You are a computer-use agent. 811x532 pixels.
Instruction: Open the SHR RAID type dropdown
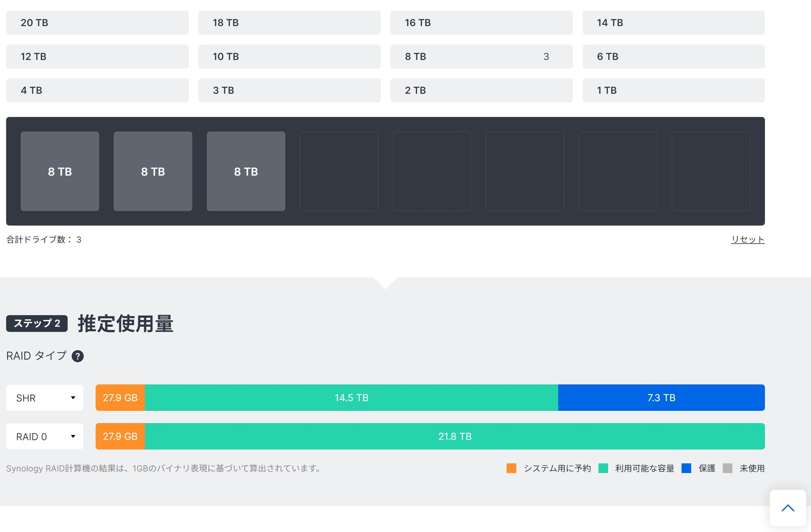45,398
